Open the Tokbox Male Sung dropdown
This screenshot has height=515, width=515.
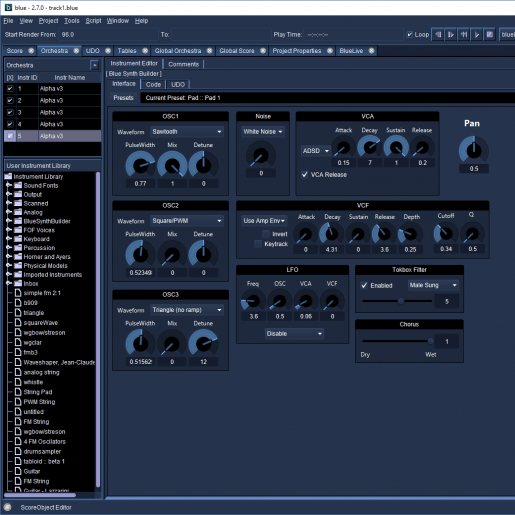pyautogui.click(x=433, y=285)
